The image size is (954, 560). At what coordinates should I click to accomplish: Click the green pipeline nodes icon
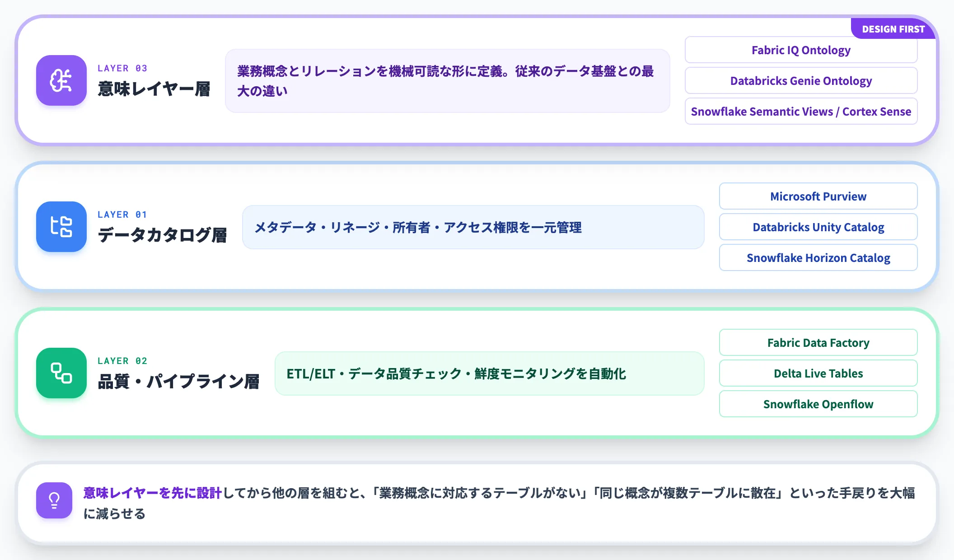click(x=61, y=373)
